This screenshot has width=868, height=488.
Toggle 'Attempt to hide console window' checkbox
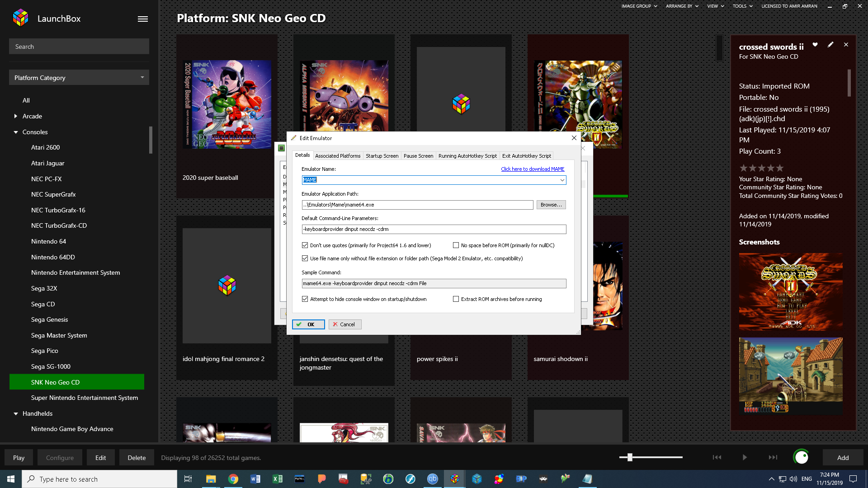click(305, 299)
